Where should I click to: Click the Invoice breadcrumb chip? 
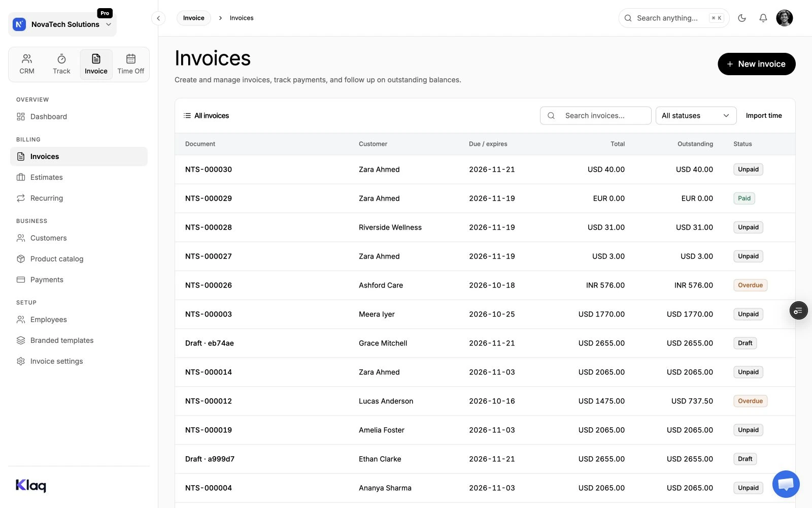[x=194, y=18]
